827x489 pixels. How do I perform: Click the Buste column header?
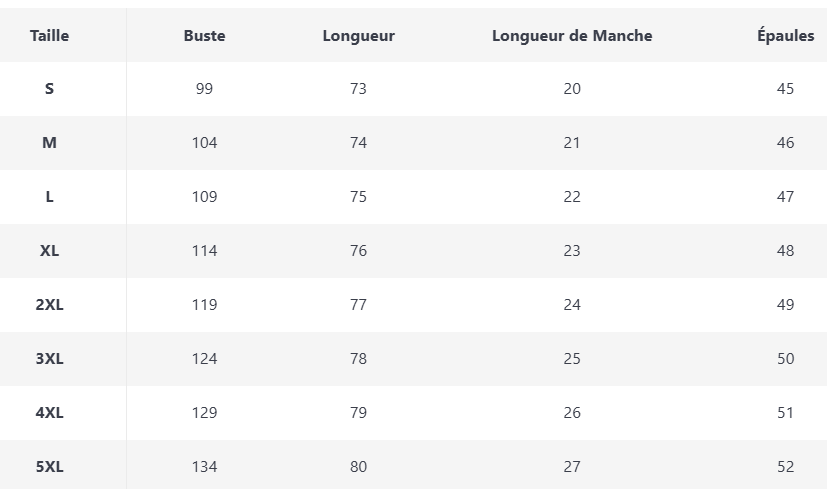click(x=204, y=36)
